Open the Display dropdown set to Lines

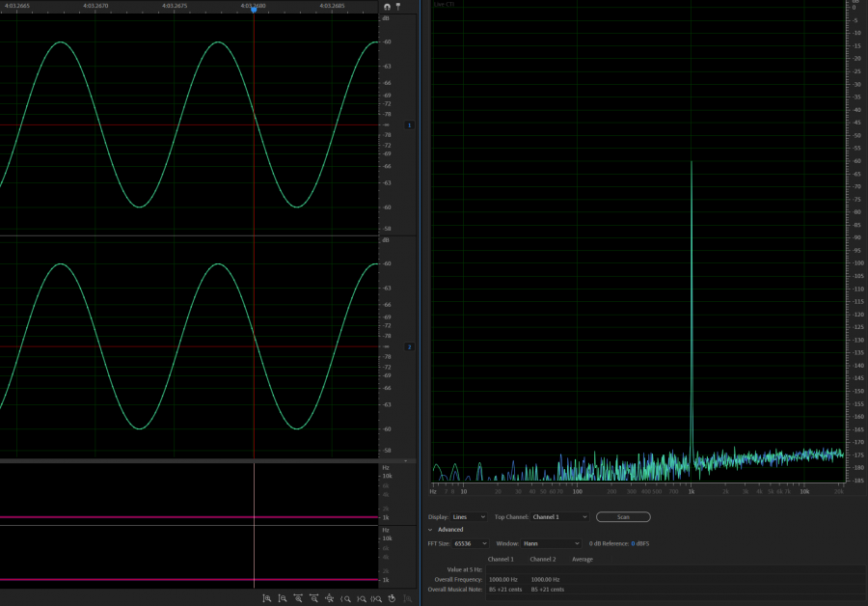tap(469, 517)
